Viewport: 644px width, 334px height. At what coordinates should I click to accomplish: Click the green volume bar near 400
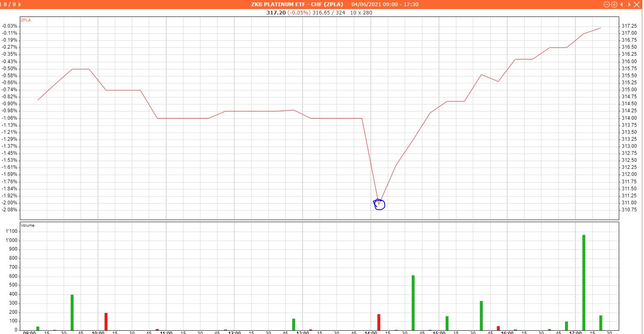pos(72,312)
